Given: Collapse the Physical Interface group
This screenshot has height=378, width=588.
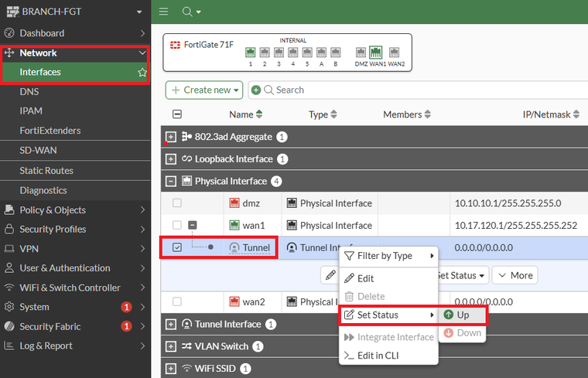Looking at the screenshot, I should tap(171, 182).
